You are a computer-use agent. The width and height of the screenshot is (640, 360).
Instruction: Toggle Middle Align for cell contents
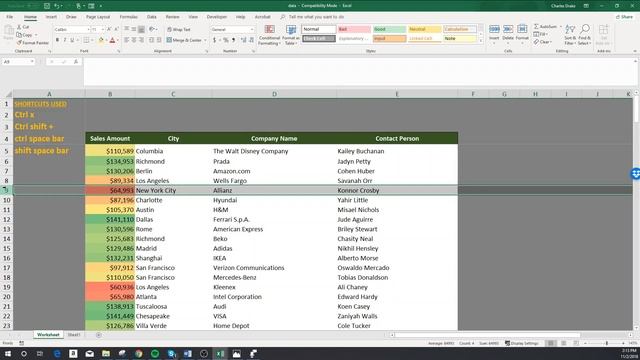134,29
